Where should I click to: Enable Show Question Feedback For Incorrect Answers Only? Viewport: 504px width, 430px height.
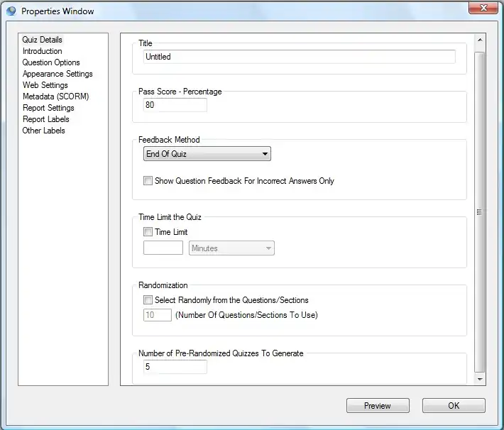(148, 181)
